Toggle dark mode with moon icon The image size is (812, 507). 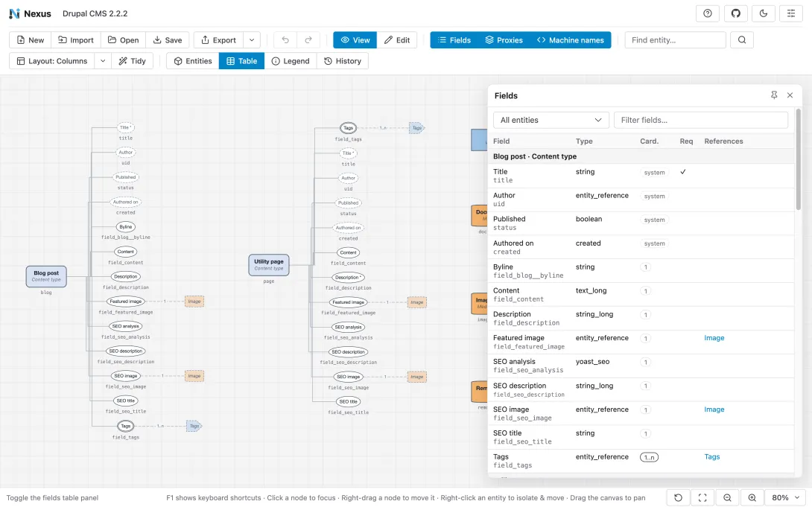tap(764, 13)
